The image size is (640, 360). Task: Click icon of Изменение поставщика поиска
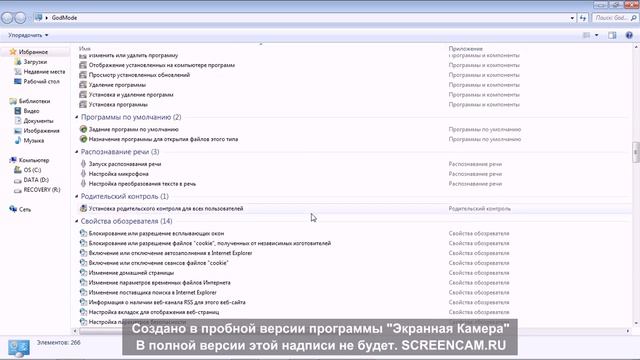point(83,292)
